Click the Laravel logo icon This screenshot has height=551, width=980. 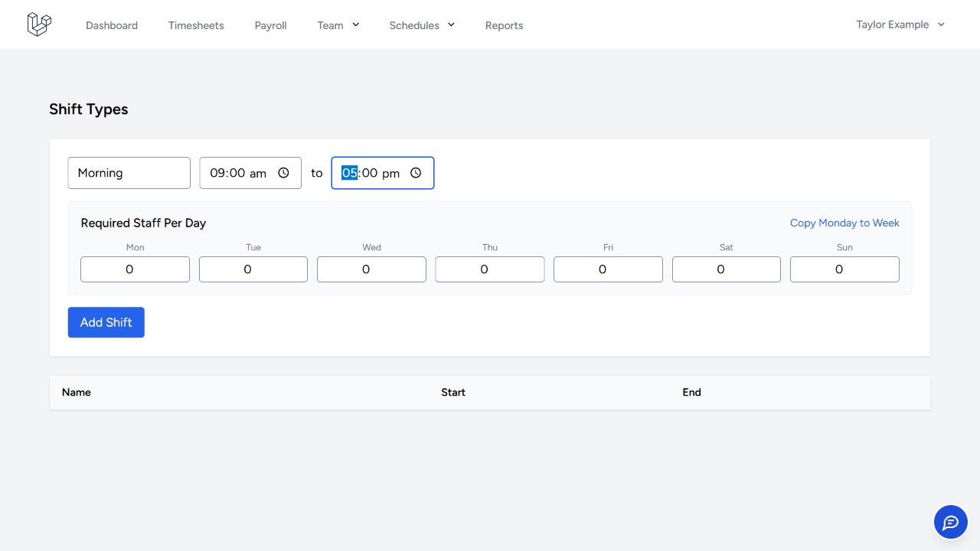coord(39,24)
